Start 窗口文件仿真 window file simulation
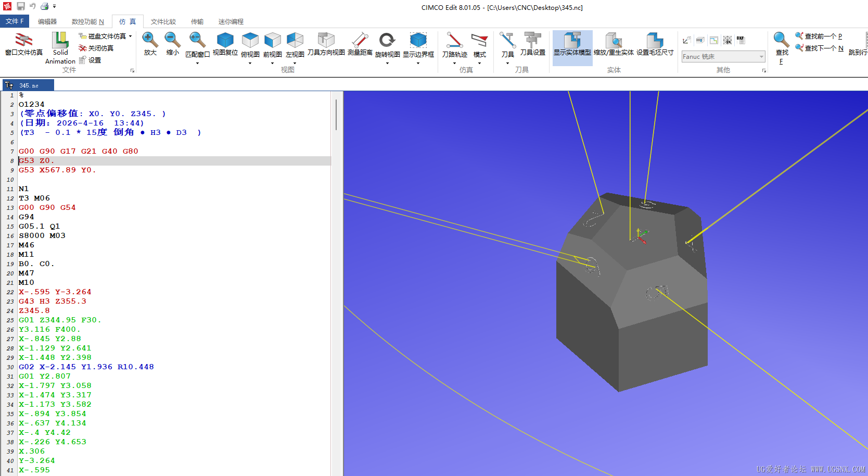868x476 pixels. (x=24, y=44)
